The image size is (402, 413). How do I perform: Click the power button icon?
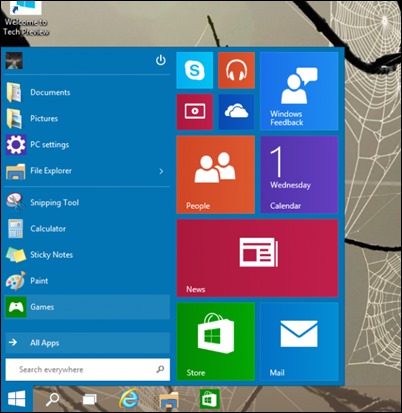[161, 60]
